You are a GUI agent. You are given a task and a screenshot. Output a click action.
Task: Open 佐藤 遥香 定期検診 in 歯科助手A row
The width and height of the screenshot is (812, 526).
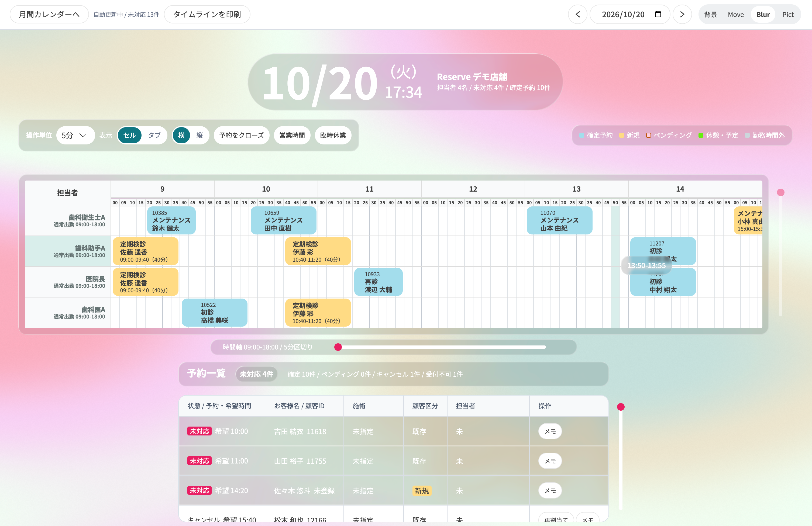tap(146, 251)
